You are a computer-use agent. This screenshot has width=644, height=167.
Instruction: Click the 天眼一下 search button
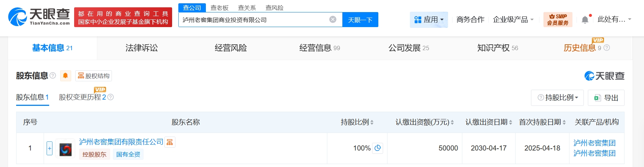pos(360,20)
